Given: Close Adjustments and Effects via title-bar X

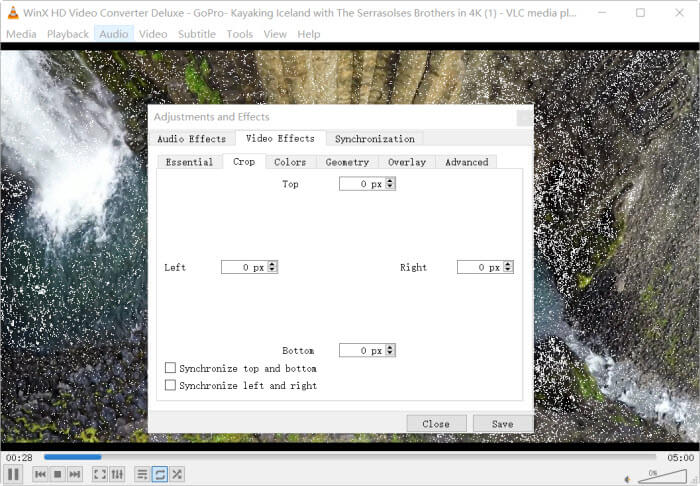Looking at the screenshot, I should pyautogui.click(x=524, y=118).
